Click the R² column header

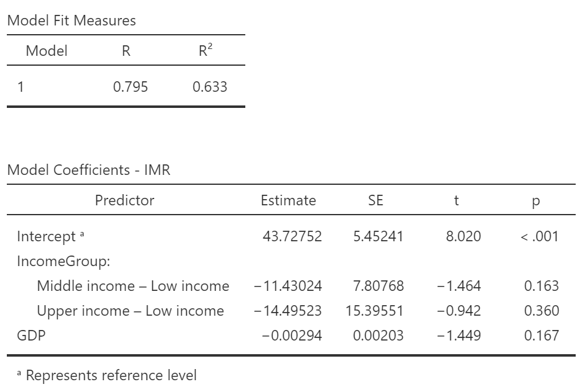tap(202, 51)
